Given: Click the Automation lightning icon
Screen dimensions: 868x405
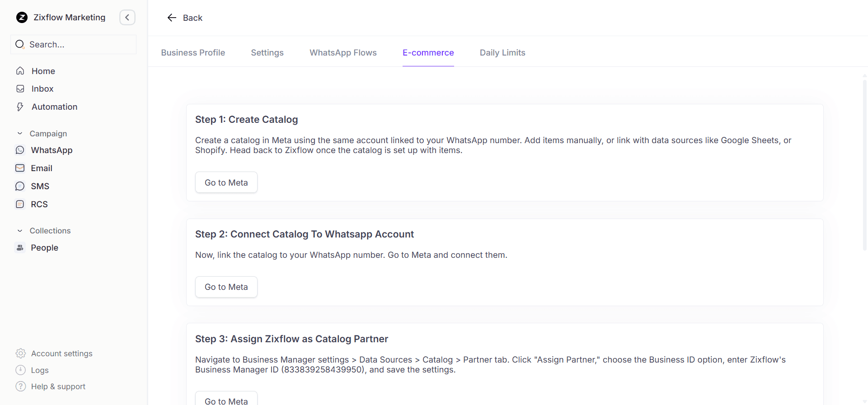Looking at the screenshot, I should click(20, 107).
